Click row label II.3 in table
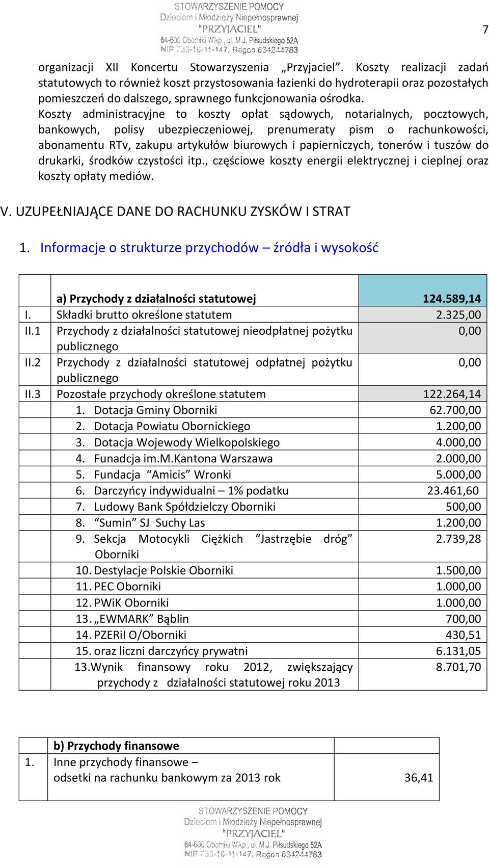The height and width of the screenshot is (868, 489). [x=33, y=394]
